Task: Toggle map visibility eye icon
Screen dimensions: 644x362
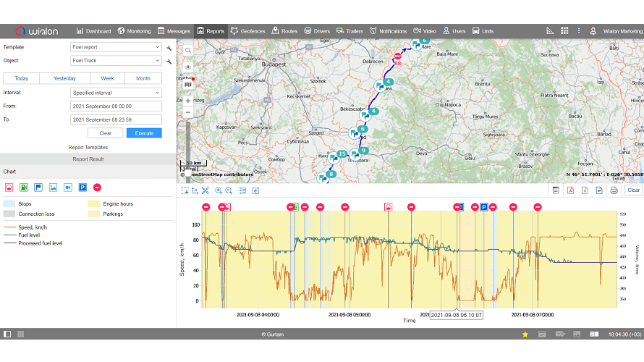Action: (187, 67)
